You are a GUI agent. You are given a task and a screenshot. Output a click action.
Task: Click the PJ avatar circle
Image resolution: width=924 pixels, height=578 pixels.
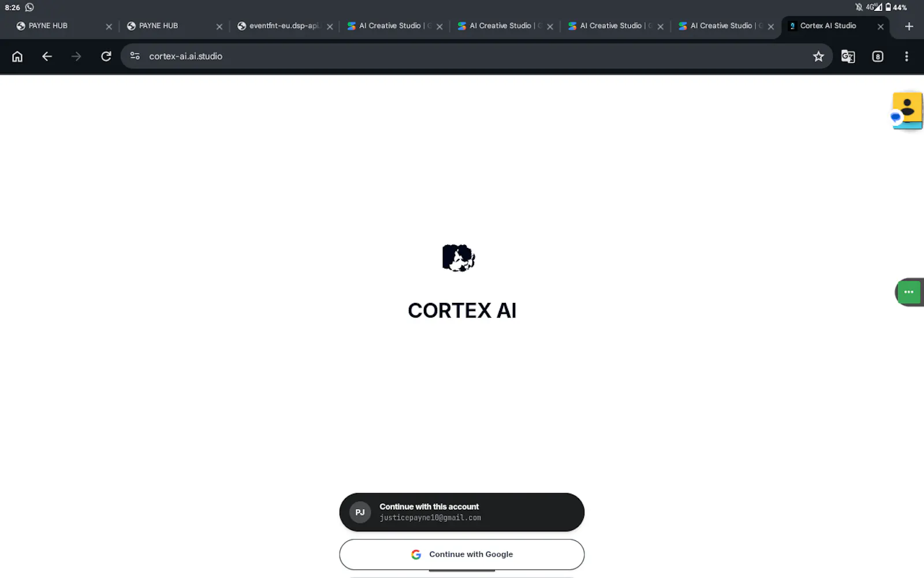coord(360,512)
